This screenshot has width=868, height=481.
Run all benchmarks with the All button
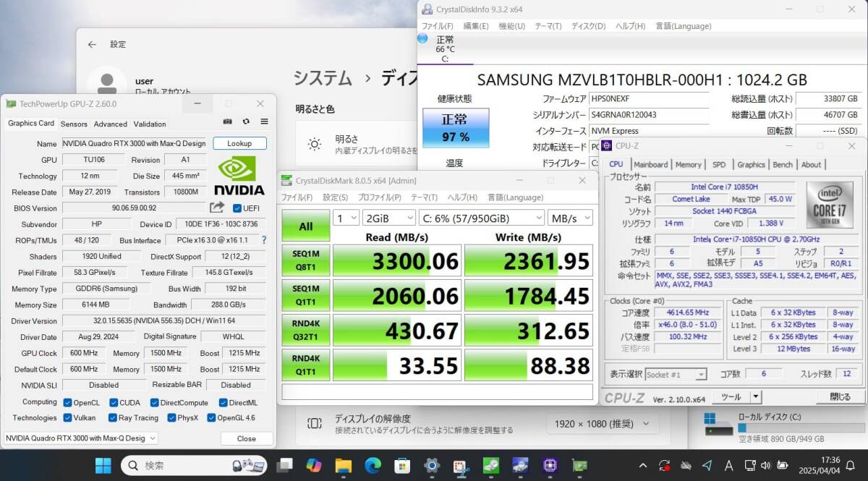click(306, 226)
